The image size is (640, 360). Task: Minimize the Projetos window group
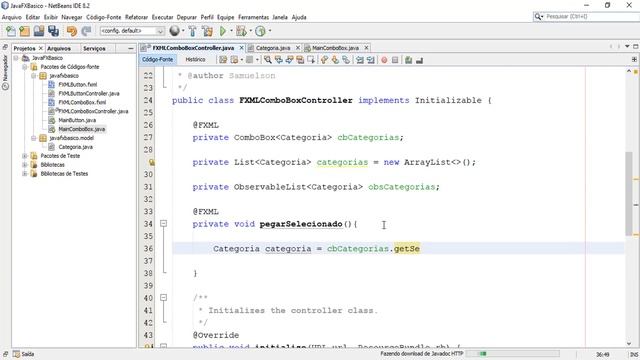[x=131, y=48]
